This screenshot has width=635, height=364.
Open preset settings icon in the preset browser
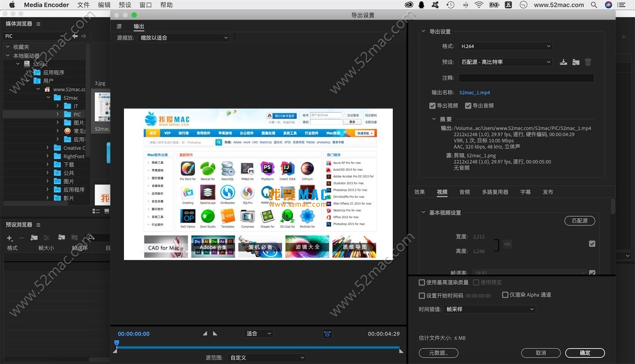(46, 238)
